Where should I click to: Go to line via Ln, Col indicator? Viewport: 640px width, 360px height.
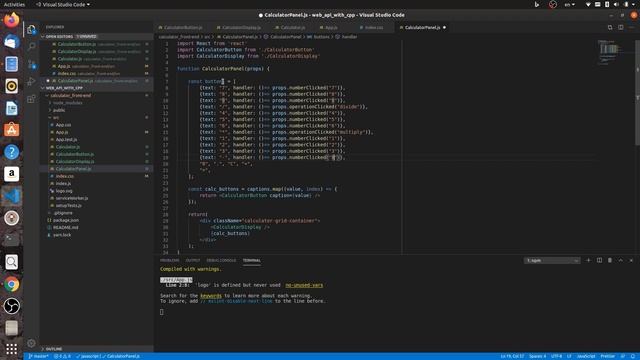[512, 356]
